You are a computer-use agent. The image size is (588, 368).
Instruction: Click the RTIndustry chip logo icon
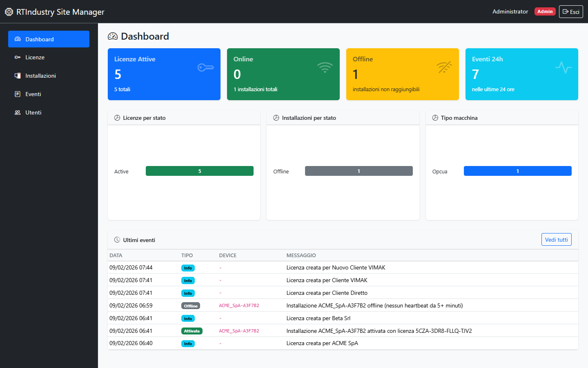coord(9,12)
